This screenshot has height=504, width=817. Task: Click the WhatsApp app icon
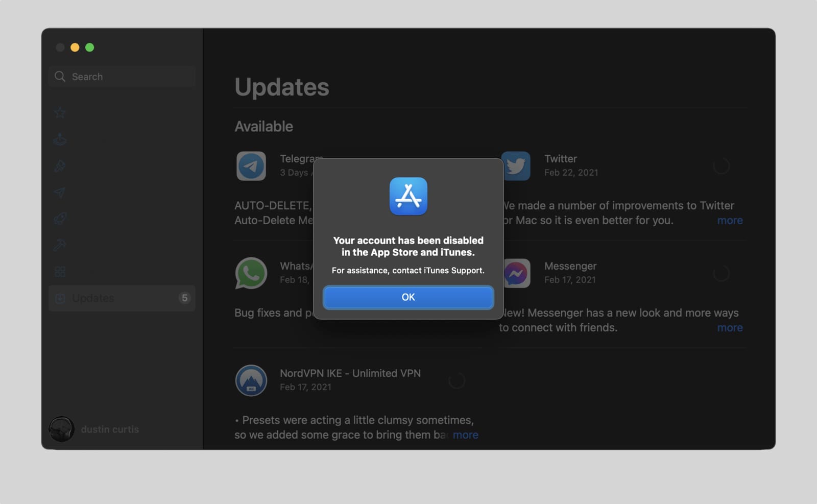click(251, 273)
